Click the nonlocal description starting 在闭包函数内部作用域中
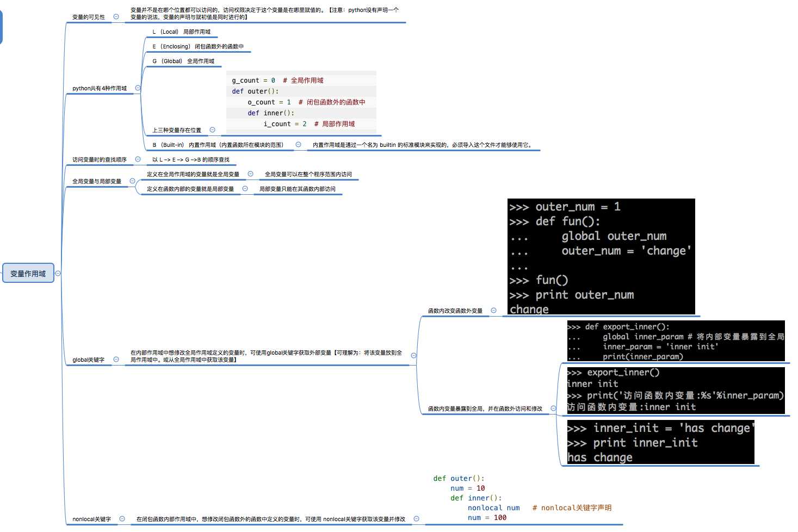This screenshot has height=532, width=798. pos(271,519)
